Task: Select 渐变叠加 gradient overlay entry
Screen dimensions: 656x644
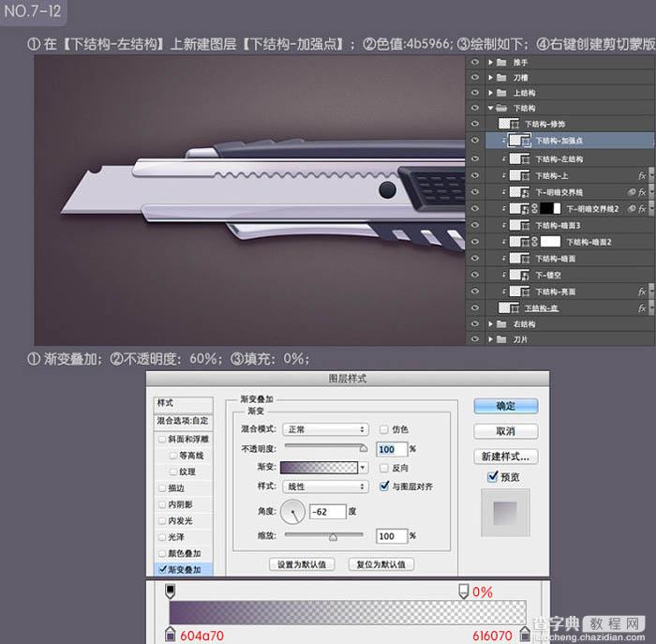Action: click(184, 570)
